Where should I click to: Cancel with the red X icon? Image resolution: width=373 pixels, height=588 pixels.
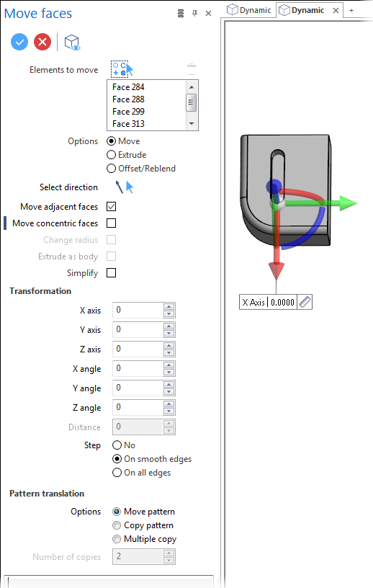pyautogui.click(x=42, y=42)
